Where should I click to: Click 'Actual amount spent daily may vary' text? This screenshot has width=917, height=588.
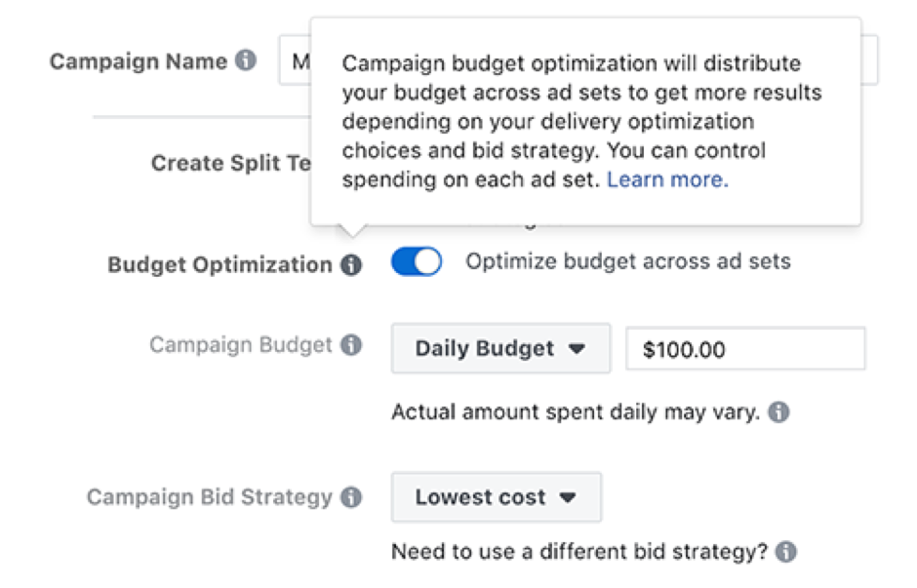click(575, 412)
